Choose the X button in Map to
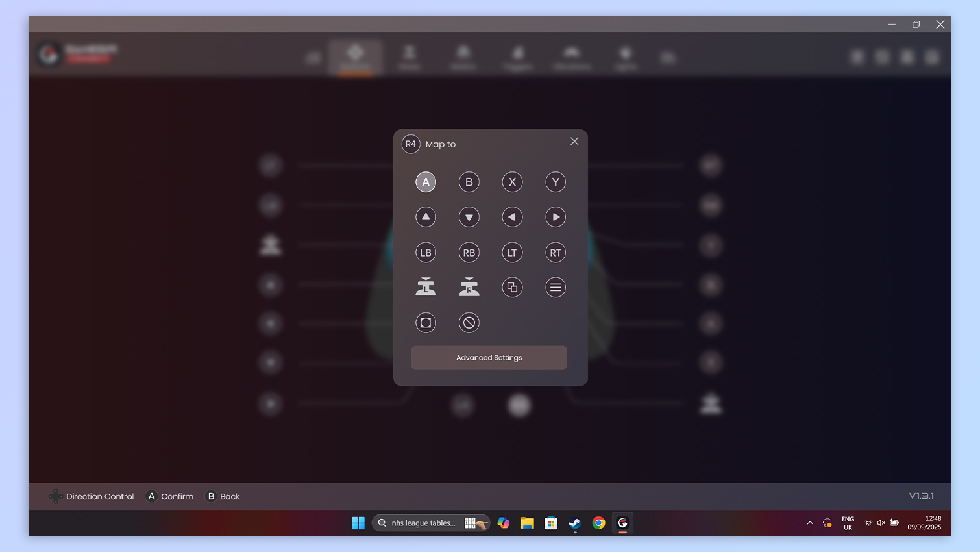The width and height of the screenshot is (980, 552). click(512, 182)
